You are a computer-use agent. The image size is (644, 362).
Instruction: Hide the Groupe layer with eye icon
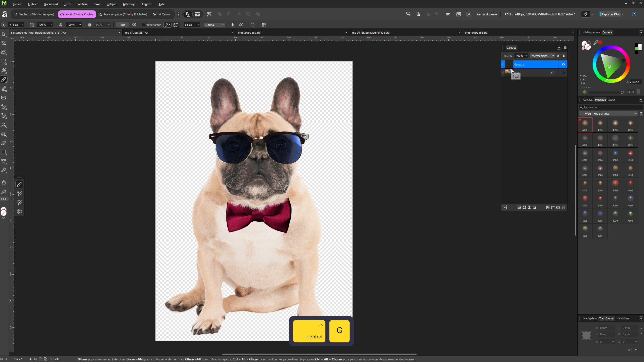(x=563, y=64)
